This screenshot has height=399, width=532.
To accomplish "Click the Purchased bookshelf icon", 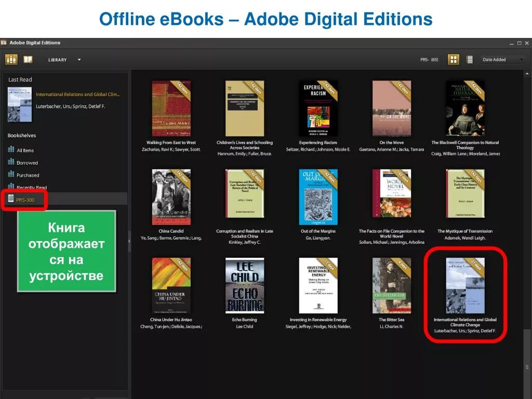I will [11, 175].
